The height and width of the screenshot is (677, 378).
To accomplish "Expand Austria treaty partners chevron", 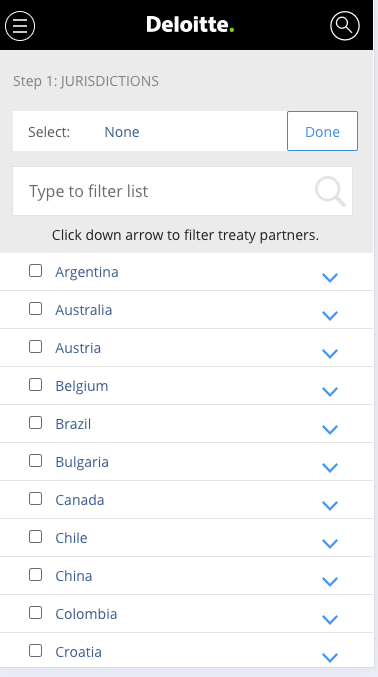I will (330, 354).
